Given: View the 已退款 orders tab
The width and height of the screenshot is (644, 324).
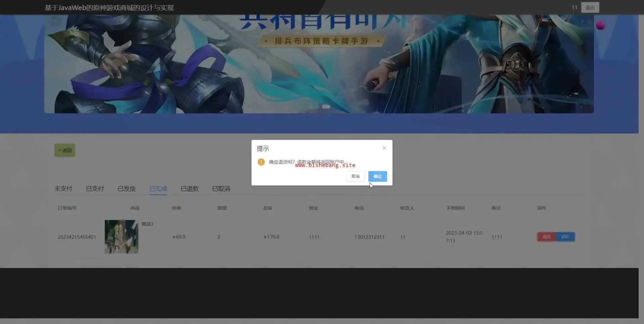Looking at the screenshot, I should click(x=190, y=189).
